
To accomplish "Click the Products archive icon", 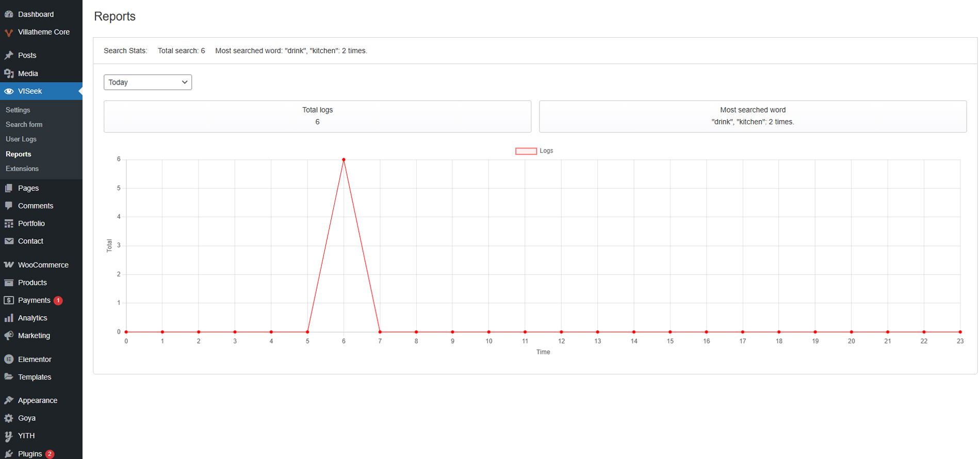I will (x=9, y=283).
